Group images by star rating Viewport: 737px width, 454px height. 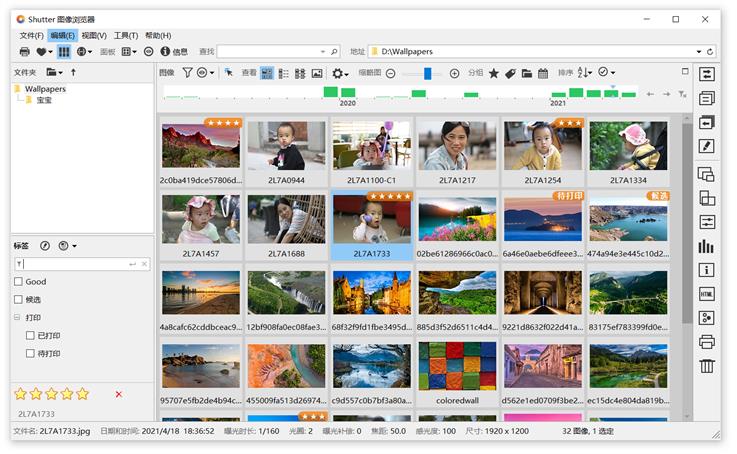point(494,73)
